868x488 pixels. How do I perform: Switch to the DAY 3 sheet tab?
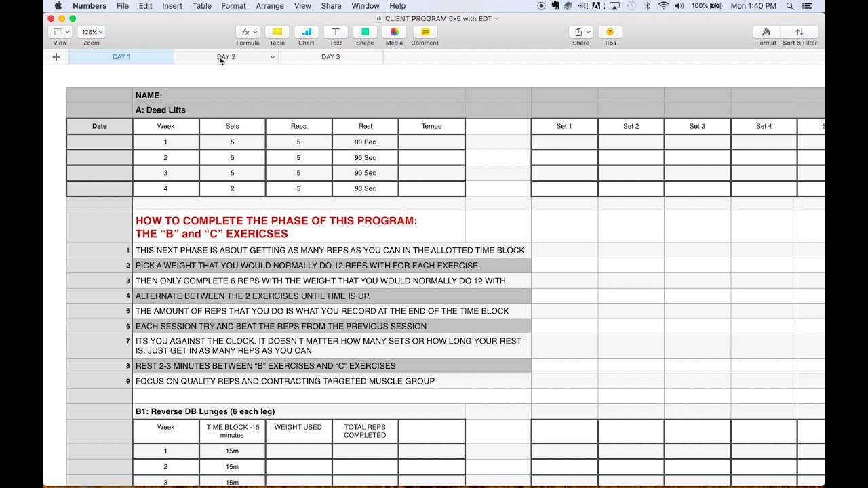coord(331,57)
